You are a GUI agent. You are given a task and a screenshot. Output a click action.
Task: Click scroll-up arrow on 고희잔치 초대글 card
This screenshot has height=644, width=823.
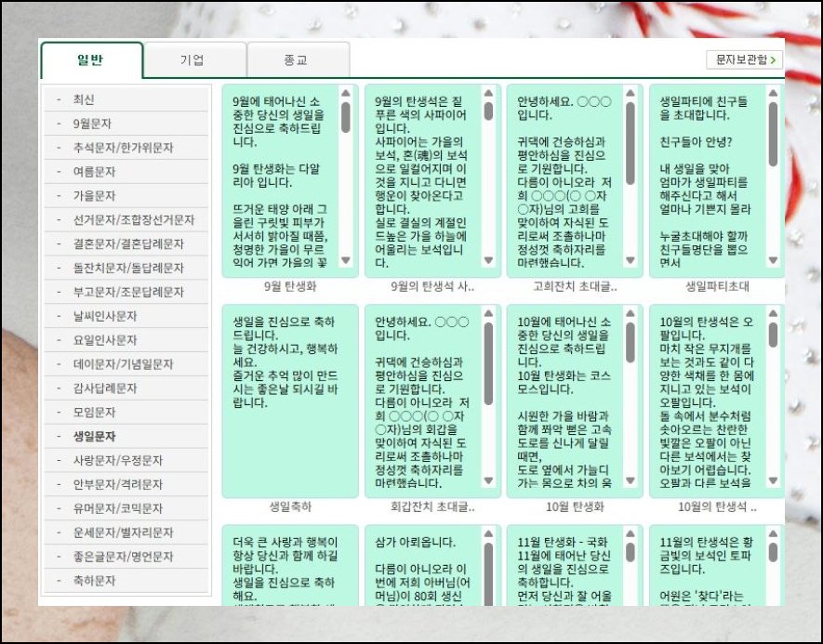pyautogui.click(x=631, y=93)
